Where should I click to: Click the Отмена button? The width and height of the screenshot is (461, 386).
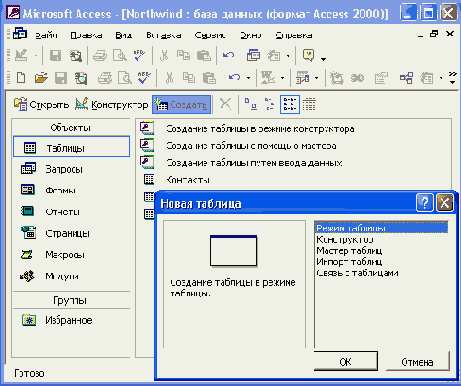[x=417, y=362]
